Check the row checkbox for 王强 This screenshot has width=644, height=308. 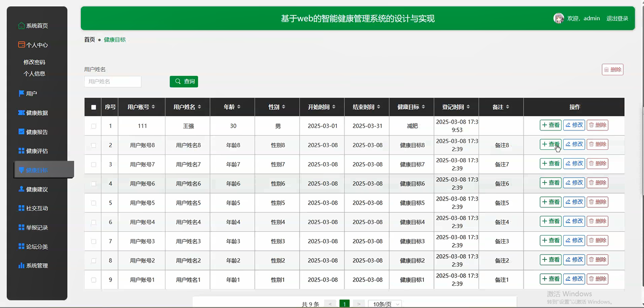click(93, 126)
